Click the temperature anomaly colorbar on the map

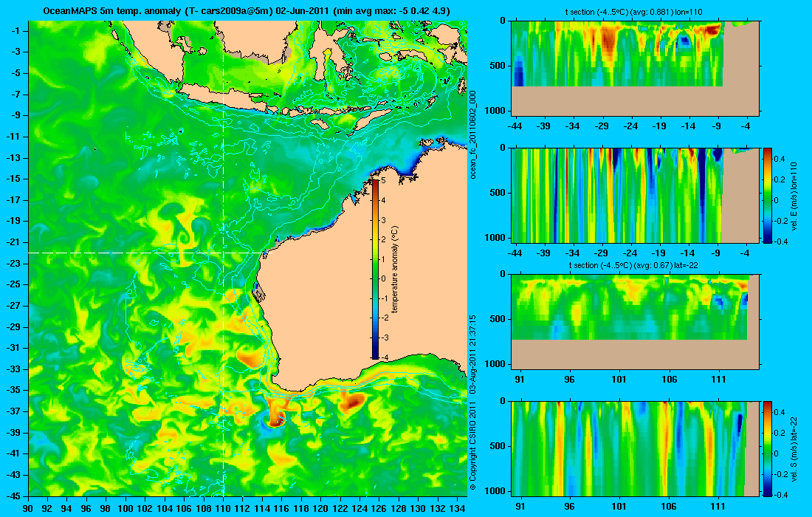coord(376,269)
